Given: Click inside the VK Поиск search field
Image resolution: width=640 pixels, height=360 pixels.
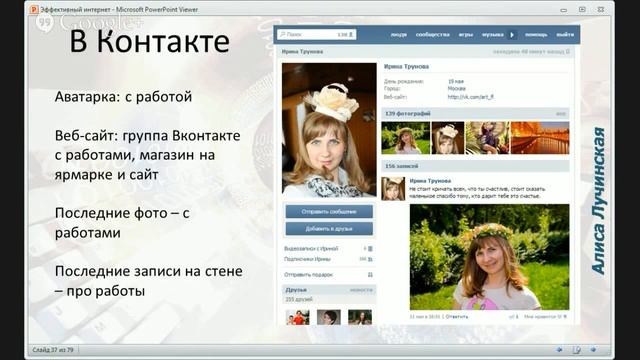Looking at the screenshot, I should click(317, 34).
